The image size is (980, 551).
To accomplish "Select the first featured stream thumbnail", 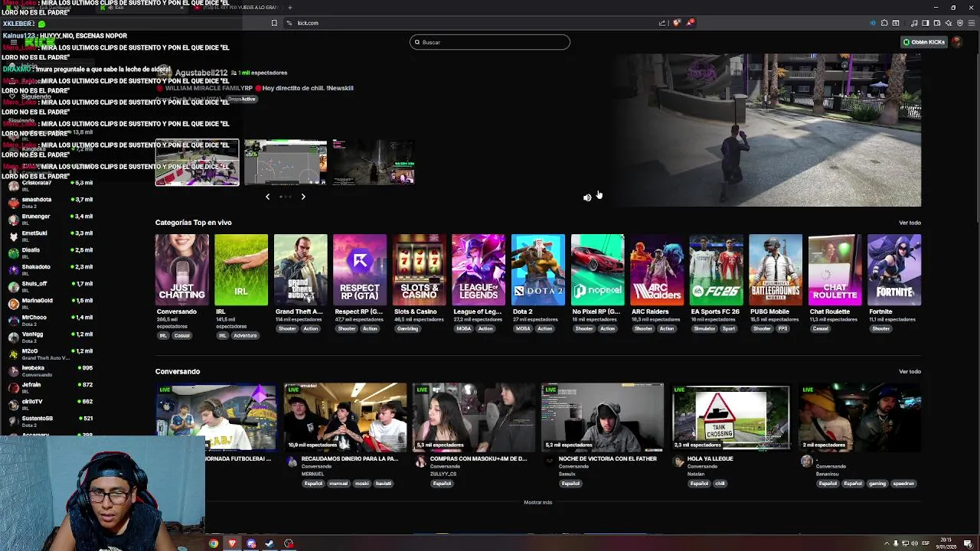I will [x=198, y=162].
